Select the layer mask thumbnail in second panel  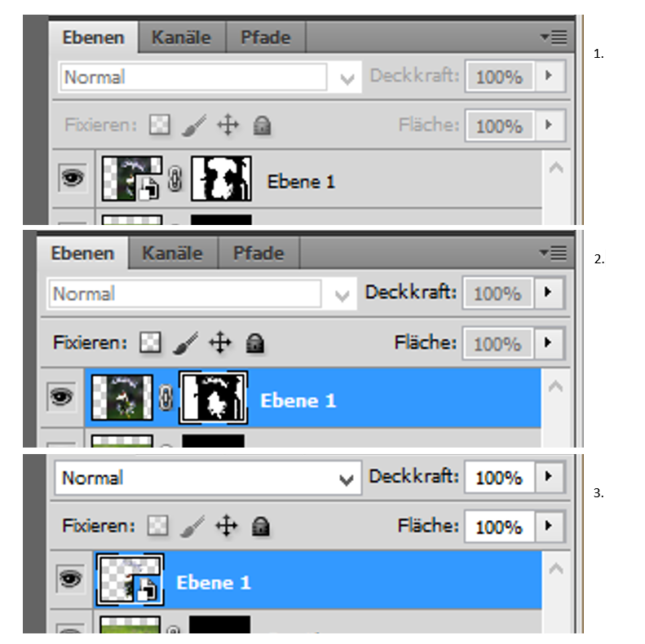pyautogui.click(x=213, y=397)
